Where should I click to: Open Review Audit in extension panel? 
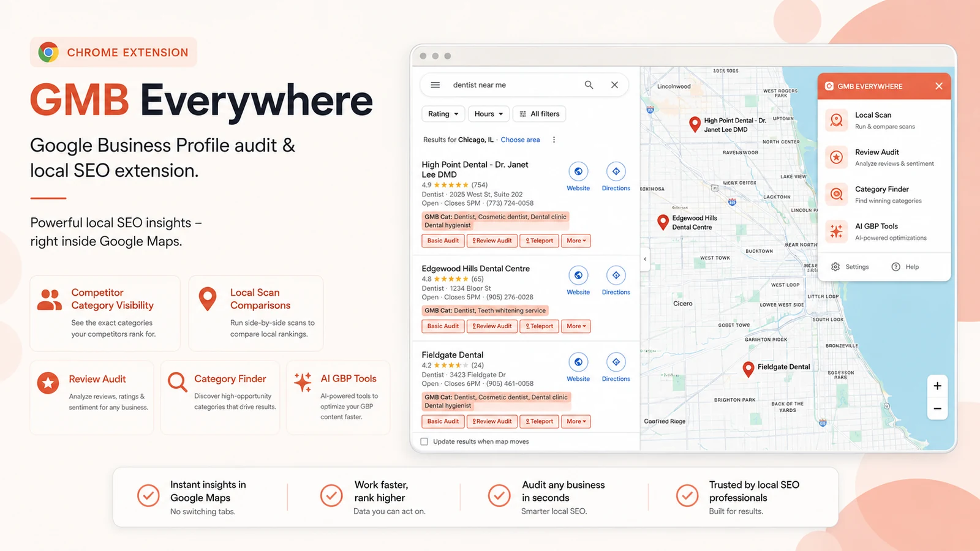[884, 157]
